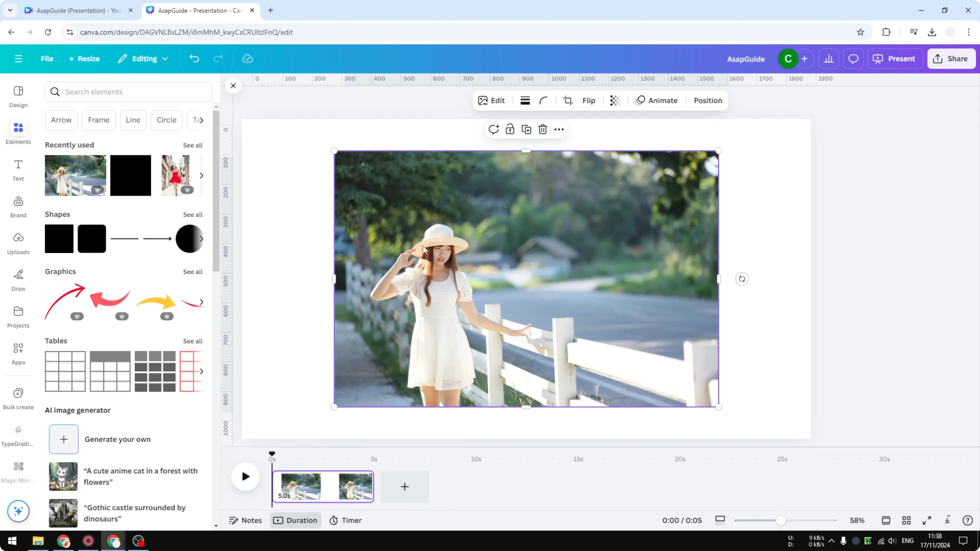Click the Present button
The height and width of the screenshot is (551, 980).
pos(895,59)
